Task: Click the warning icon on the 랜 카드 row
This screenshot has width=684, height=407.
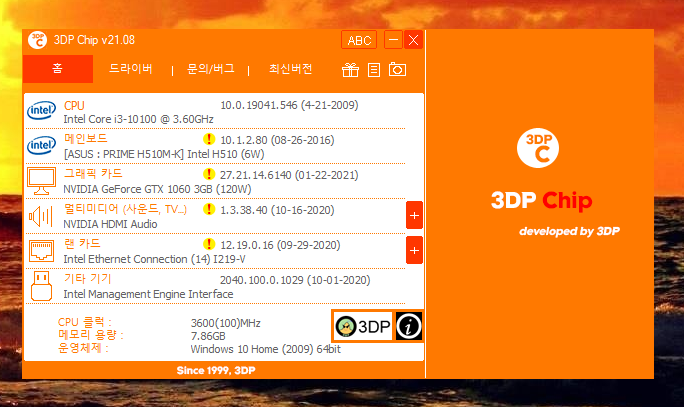Action: pyautogui.click(x=209, y=244)
